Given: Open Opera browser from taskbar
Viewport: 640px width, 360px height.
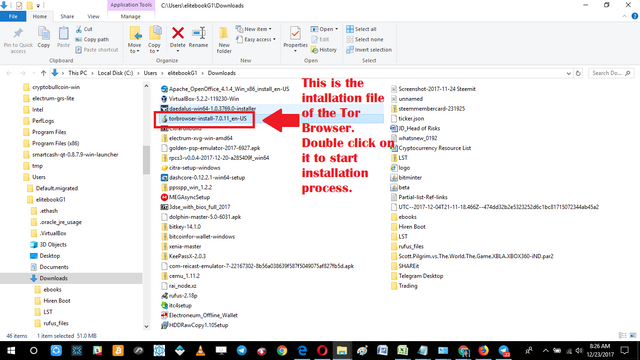Looking at the screenshot, I should click(322, 351).
